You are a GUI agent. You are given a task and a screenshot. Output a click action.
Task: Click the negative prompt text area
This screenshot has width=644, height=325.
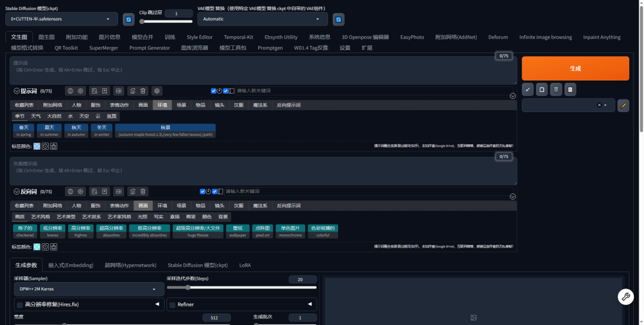(264, 171)
